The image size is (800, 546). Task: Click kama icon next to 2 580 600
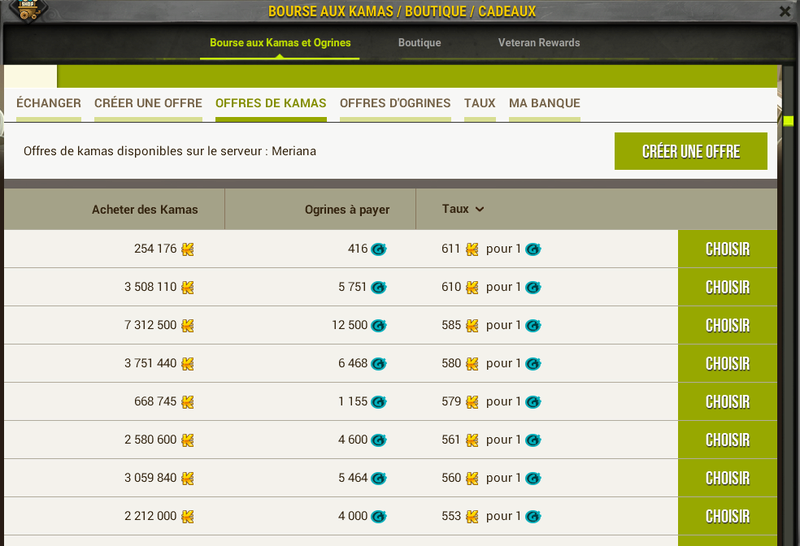[x=188, y=440]
